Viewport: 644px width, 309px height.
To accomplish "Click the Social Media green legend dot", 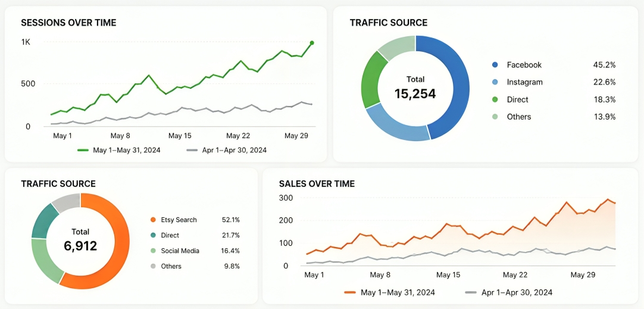I will (153, 251).
